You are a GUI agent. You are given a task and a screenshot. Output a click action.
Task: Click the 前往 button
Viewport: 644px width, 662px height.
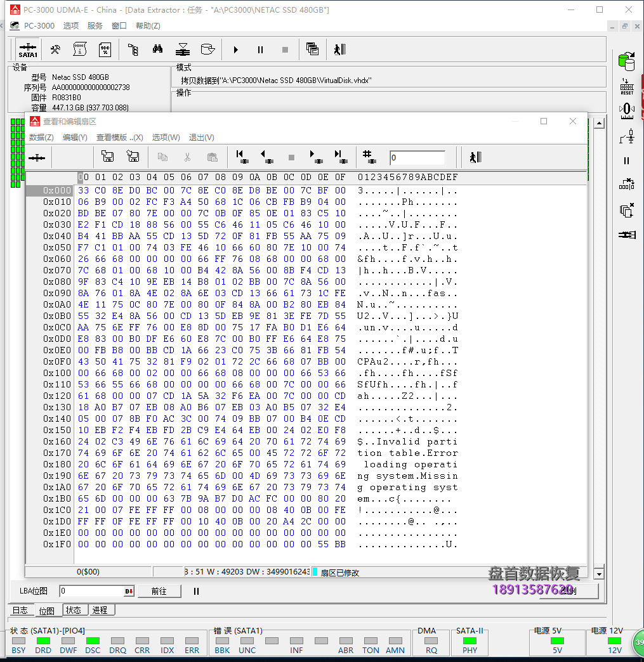[159, 591]
